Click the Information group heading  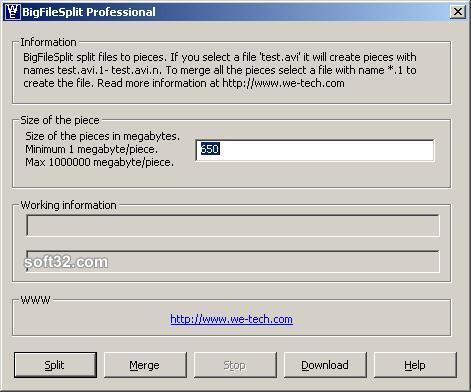pos(48,42)
